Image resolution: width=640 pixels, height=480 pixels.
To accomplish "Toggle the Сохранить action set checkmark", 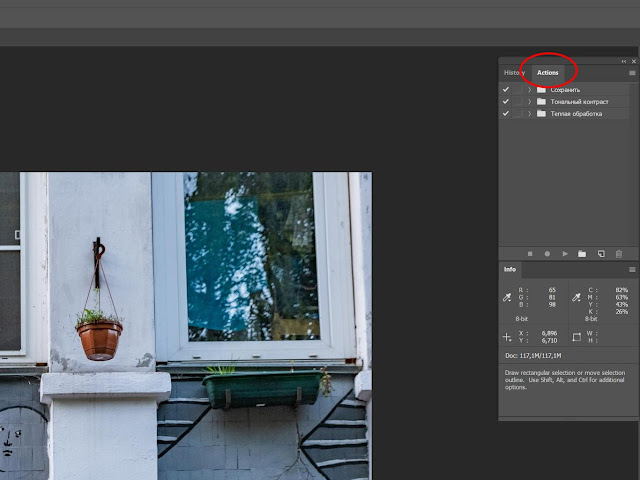I will click(506, 89).
